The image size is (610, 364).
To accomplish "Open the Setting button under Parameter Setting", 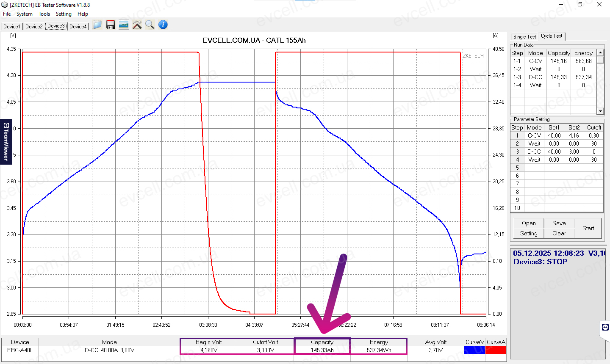I will 528,233.
